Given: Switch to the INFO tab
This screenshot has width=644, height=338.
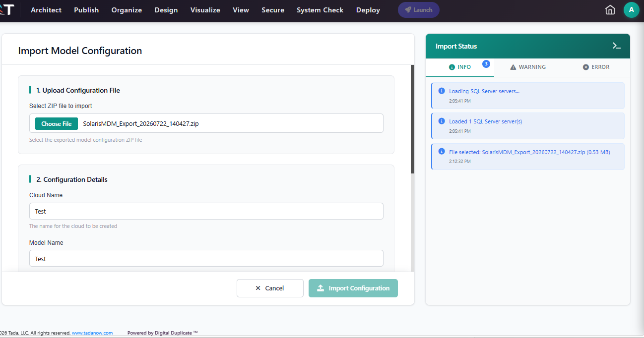Looking at the screenshot, I should 460,67.
